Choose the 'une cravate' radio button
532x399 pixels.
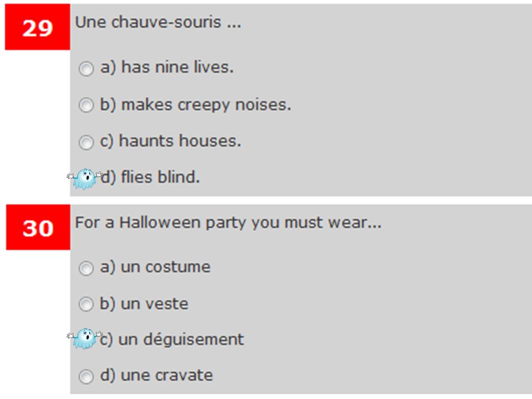pos(86,376)
